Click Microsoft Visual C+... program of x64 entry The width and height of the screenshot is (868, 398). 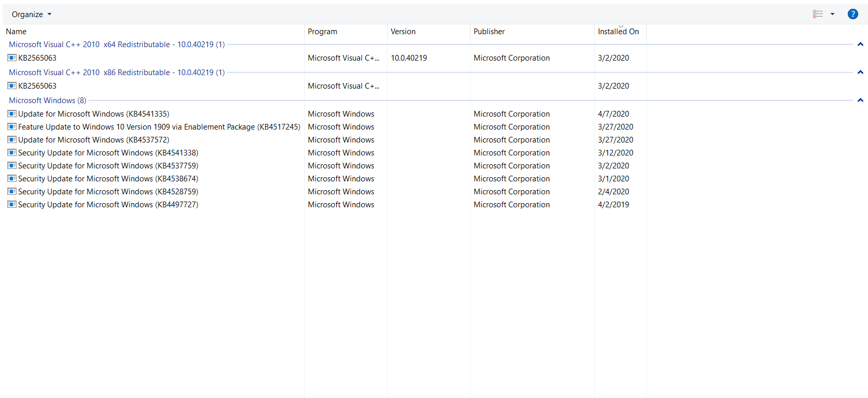point(344,58)
